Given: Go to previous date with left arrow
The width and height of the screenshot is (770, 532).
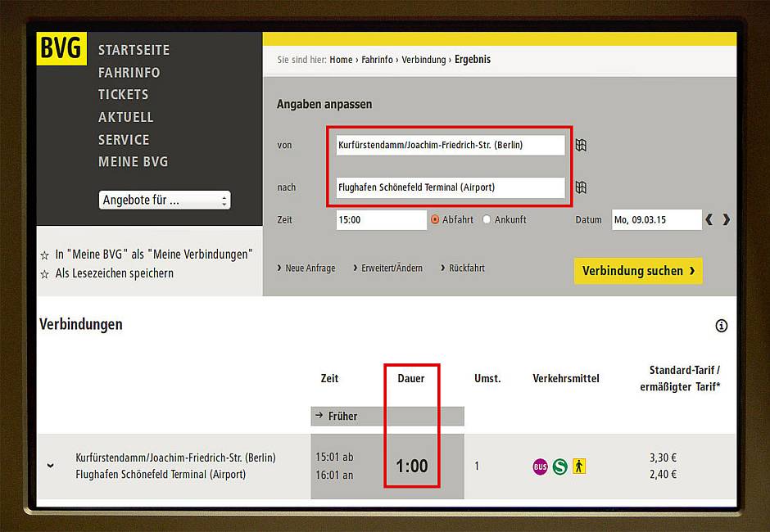Looking at the screenshot, I should (x=709, y=219).
